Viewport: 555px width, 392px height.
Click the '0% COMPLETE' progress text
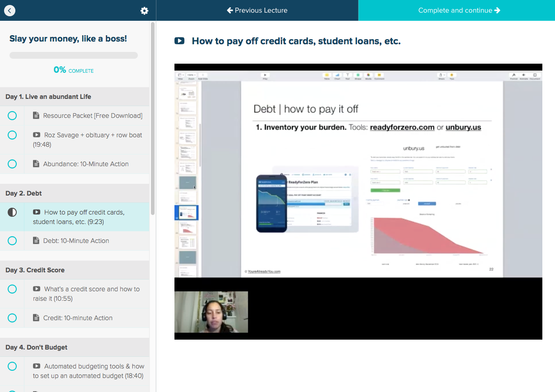(74, 70)
